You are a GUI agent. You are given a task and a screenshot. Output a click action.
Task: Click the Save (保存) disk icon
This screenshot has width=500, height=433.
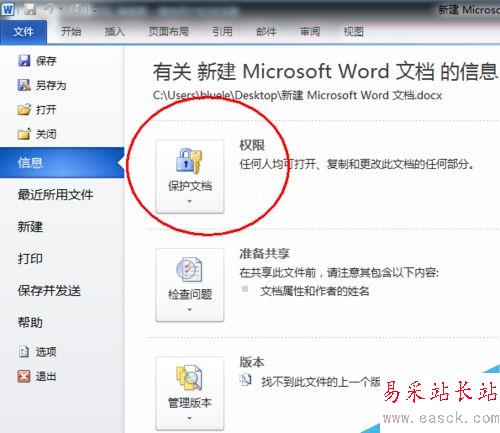(x=24, y=61)
